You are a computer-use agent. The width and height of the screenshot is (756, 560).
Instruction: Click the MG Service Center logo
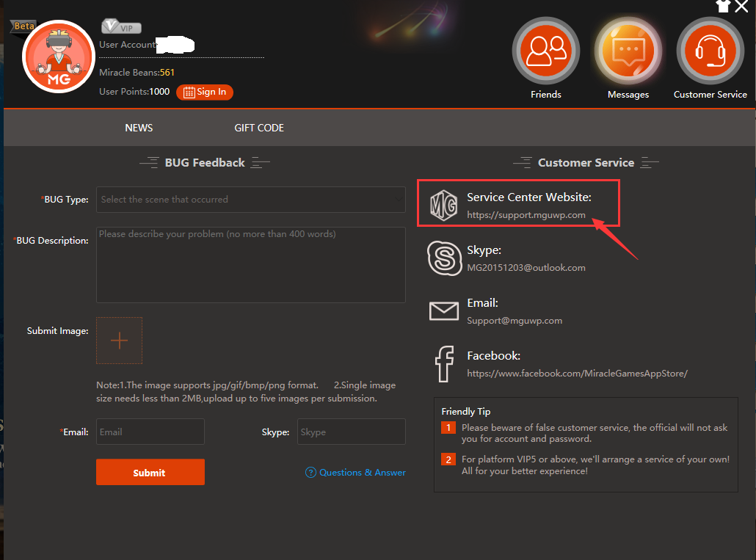pyautogui.click(x=443, y=205)
